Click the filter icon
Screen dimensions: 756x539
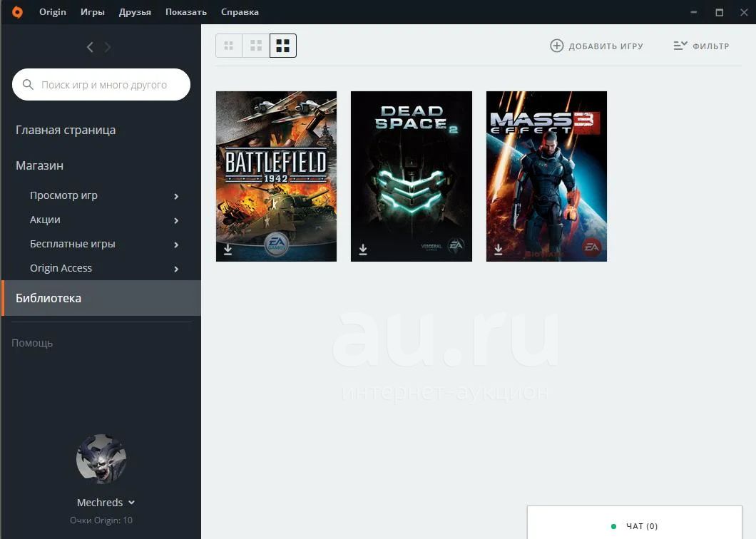tap(680, 46)
